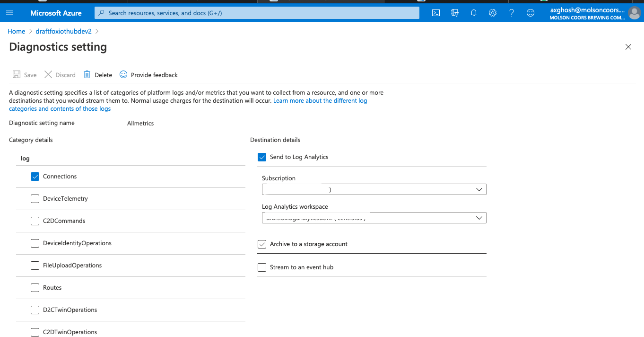The image size is (644, 337).
Task: Click the account email in the top bar
Action: pyautogui.click(x=587, y=10)
